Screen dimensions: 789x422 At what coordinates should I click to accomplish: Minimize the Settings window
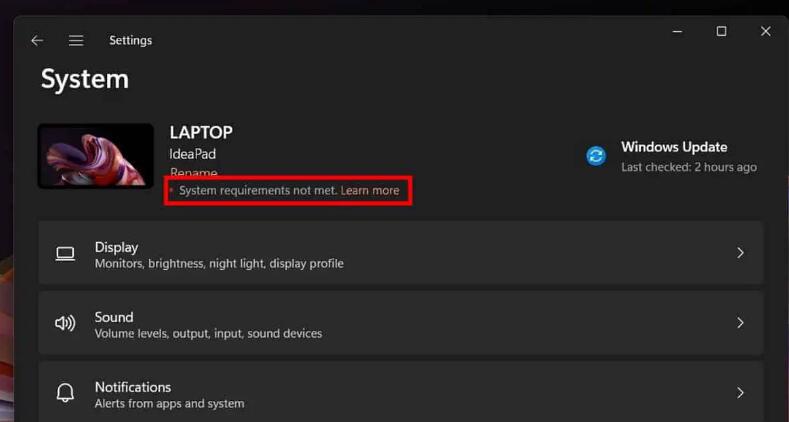(676, 32)
